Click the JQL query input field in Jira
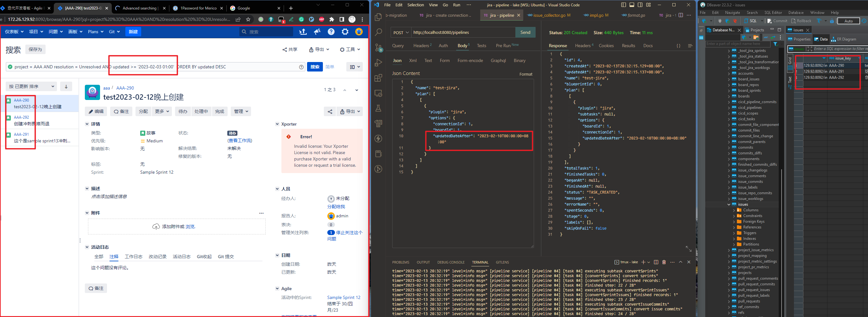The width and height of the screenshot is (868, 317). click(155, 67)
